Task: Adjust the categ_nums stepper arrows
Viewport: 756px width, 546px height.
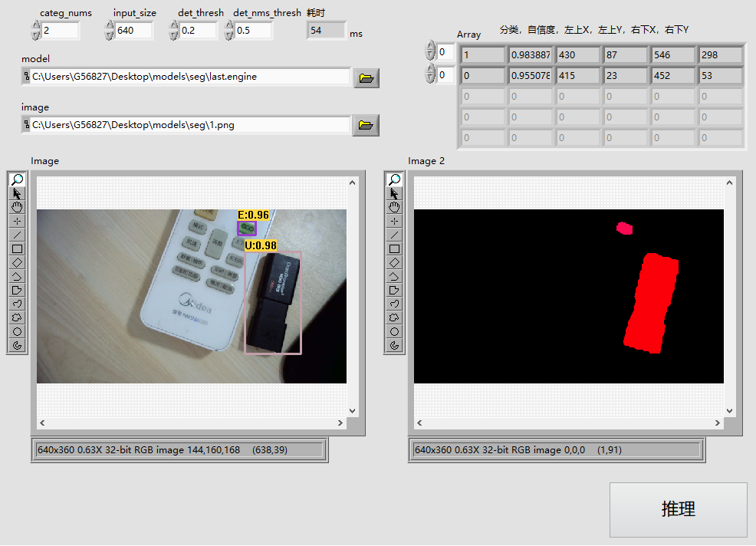Action: click(36, 31)
